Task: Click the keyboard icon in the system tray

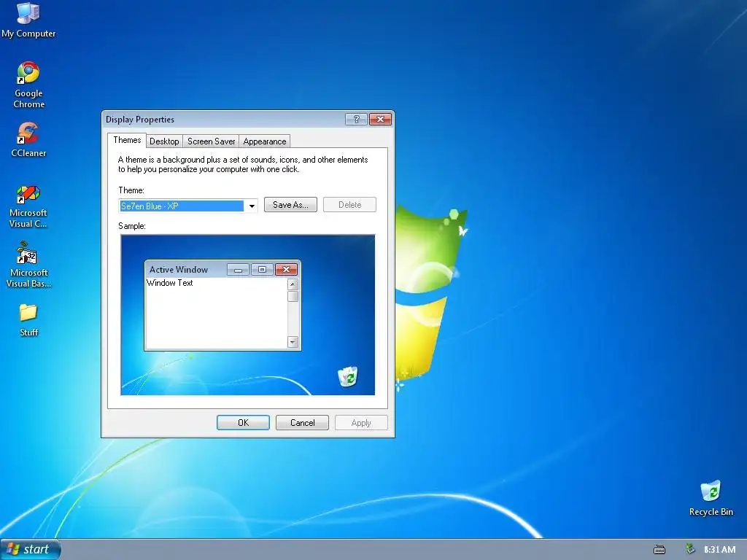Action: coord(659,550)
